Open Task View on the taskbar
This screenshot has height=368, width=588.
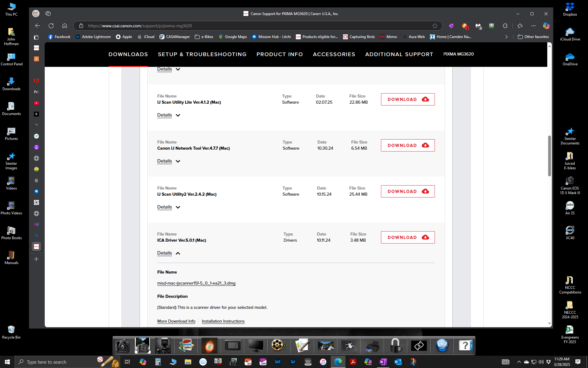tap(127, 362)
